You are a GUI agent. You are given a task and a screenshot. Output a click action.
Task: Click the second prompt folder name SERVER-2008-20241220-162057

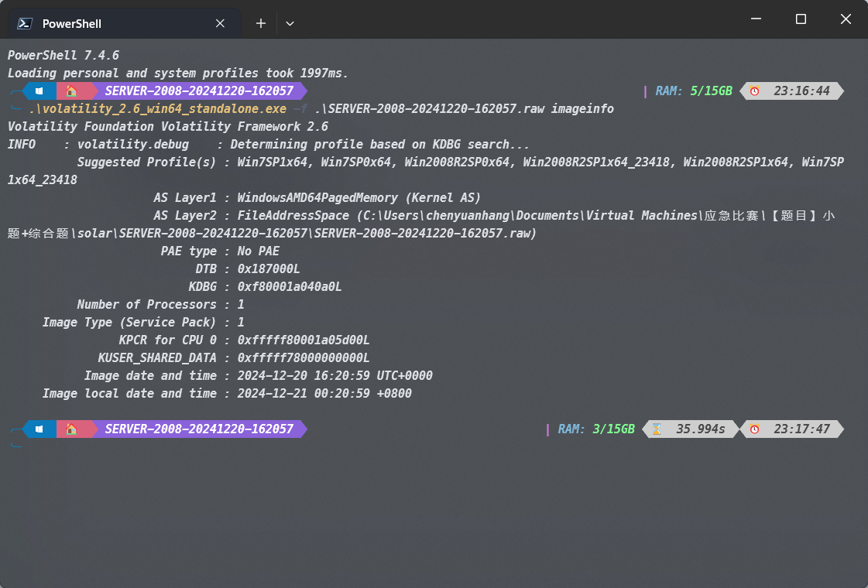(x=199, y=429)
